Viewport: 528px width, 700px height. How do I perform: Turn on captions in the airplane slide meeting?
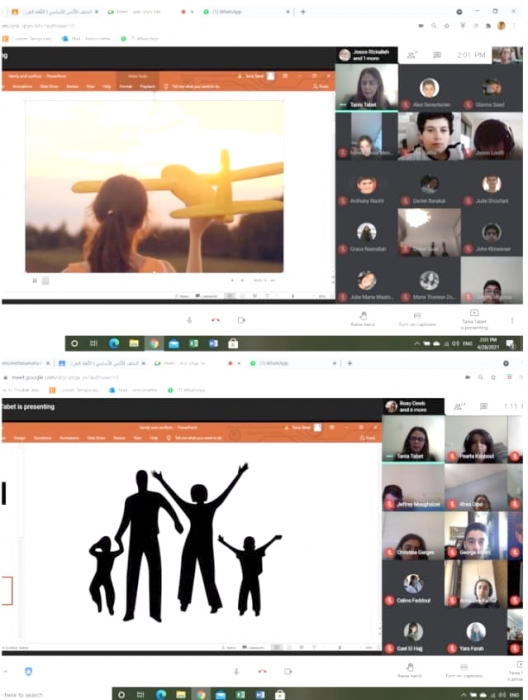(417, 319)
